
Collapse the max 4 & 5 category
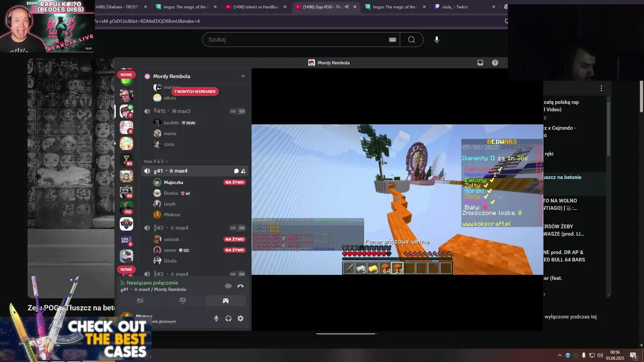156,161
